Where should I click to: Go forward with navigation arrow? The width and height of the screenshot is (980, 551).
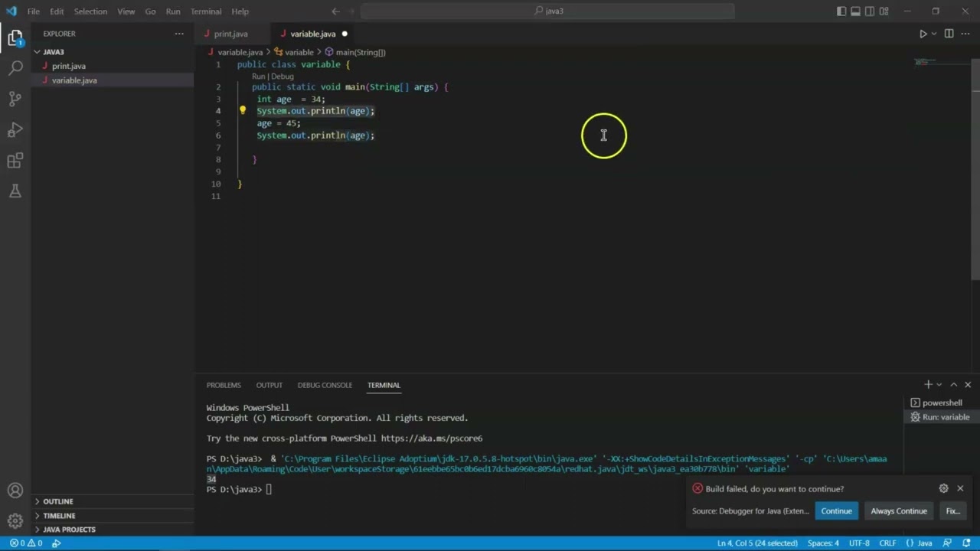353,11
